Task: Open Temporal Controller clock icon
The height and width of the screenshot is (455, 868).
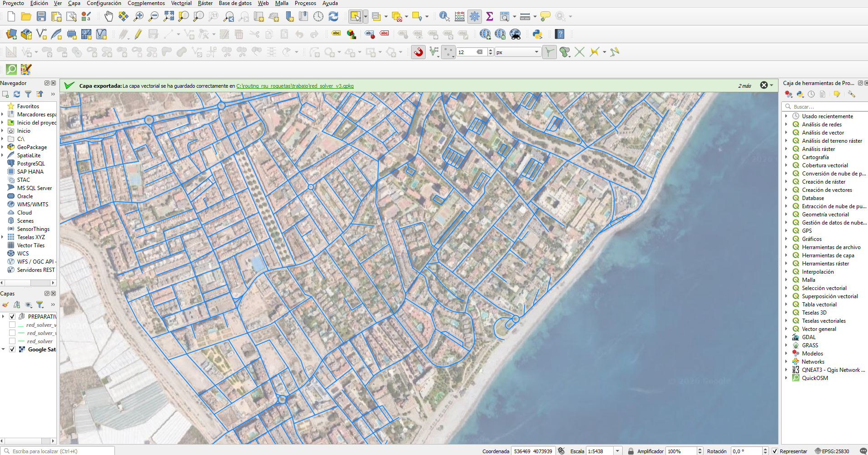Action: (x=318, y=17)
